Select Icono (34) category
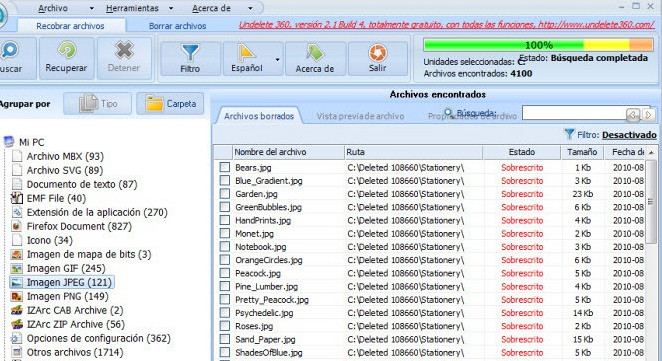662x361 pixels. pos(49,240)
